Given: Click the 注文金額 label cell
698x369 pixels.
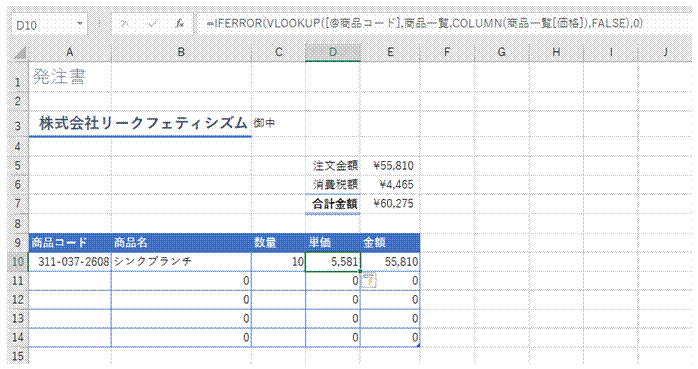Looking at the screenshot, I should [x=333, y=166].
